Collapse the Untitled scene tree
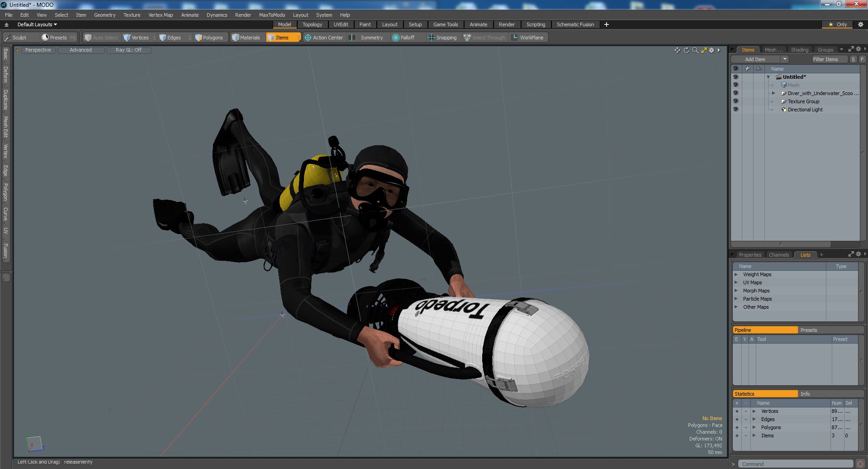Image resolution: width=868 pixels, height=469 pixels. click(x=768, y=77)
